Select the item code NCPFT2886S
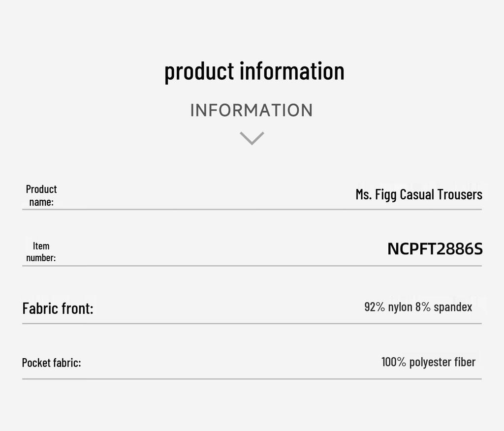Viewport: 504px width, 431px height. tap(435, 249)
